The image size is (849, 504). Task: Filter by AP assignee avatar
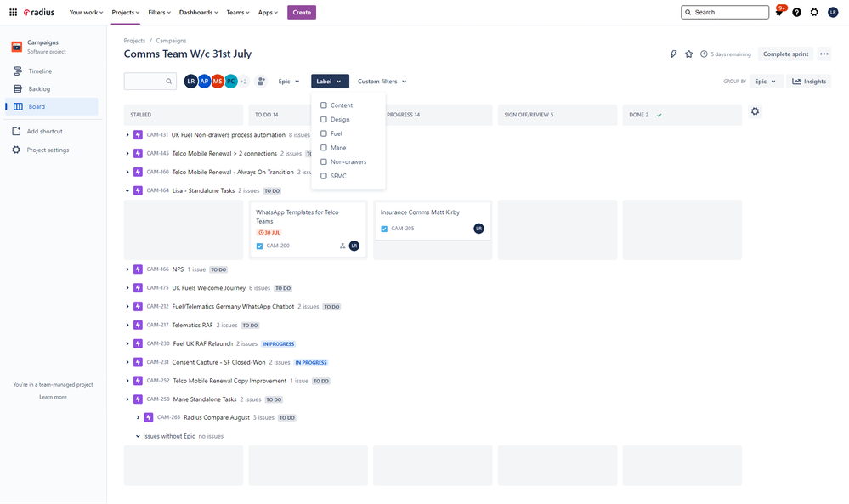click(204, 82)
